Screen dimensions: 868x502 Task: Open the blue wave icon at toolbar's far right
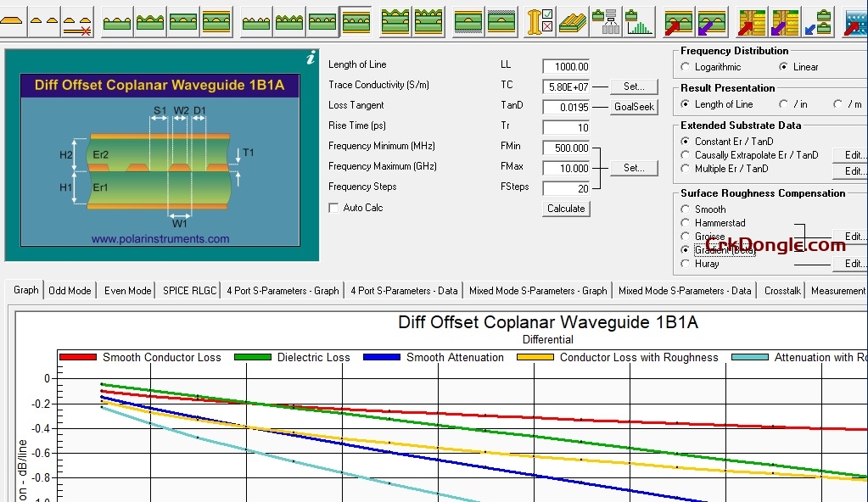pyautogui.click(x=854, y=21)
